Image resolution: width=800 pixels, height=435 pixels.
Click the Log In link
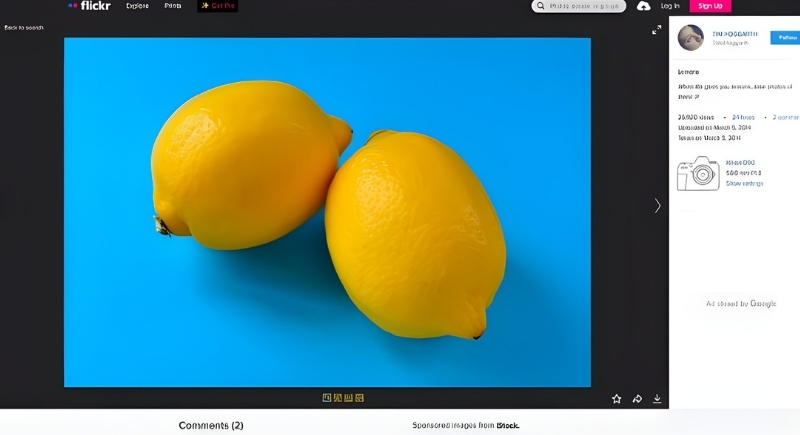click(x=670, y=6)
